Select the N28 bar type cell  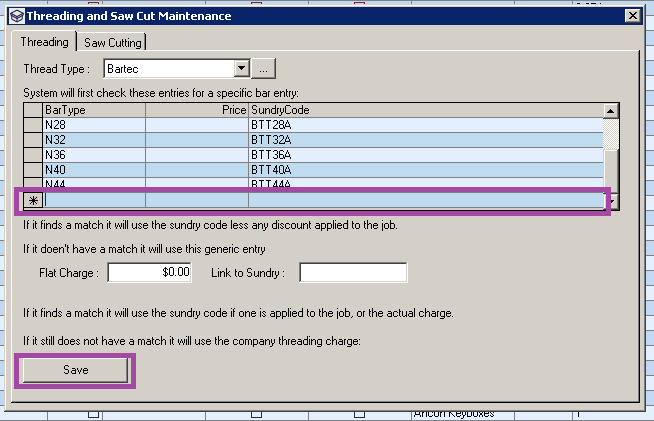tap(94, 125)
